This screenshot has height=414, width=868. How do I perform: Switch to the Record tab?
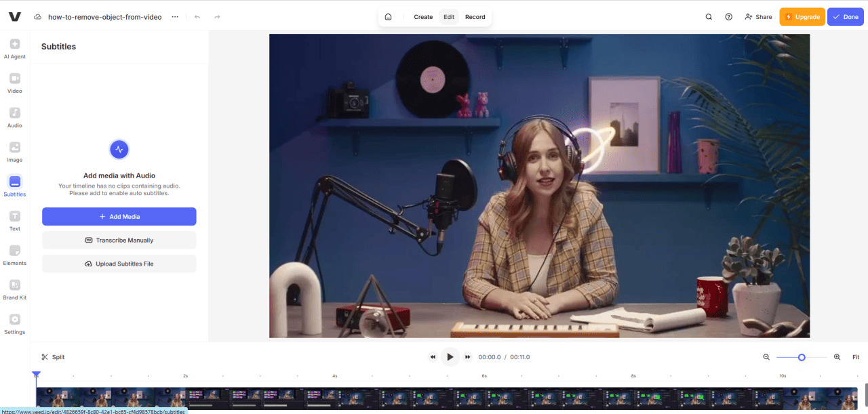(475, 16)
